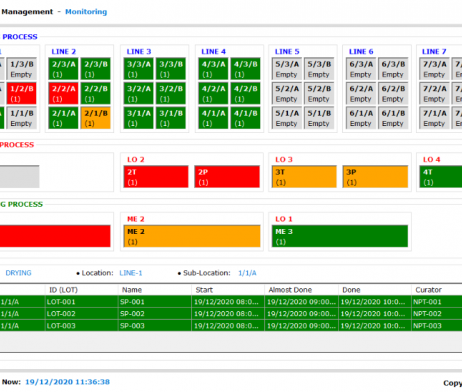Select green cell 3/3/A
The height and width of the screenshot is (392, 462).
click(138, 69)
